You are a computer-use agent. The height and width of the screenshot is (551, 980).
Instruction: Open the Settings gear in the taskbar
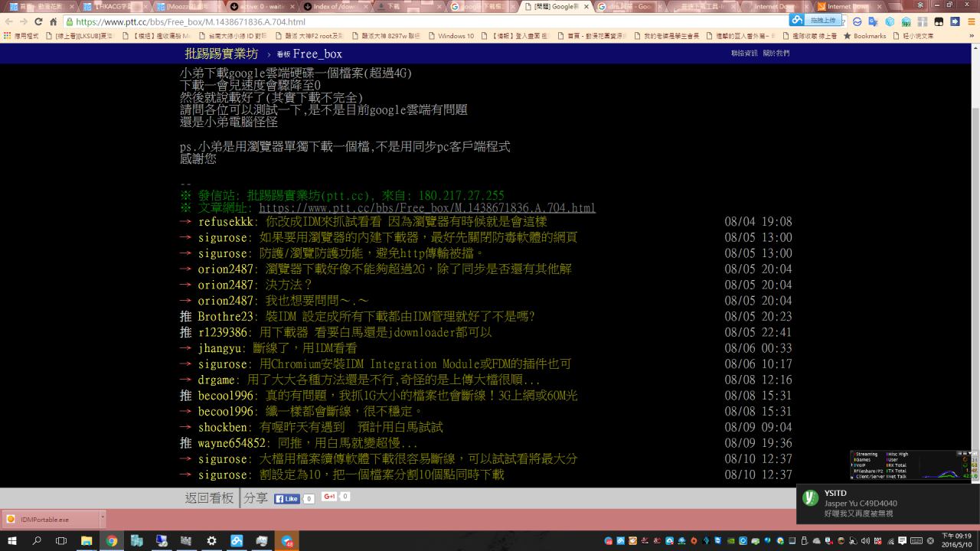[211, 540]
